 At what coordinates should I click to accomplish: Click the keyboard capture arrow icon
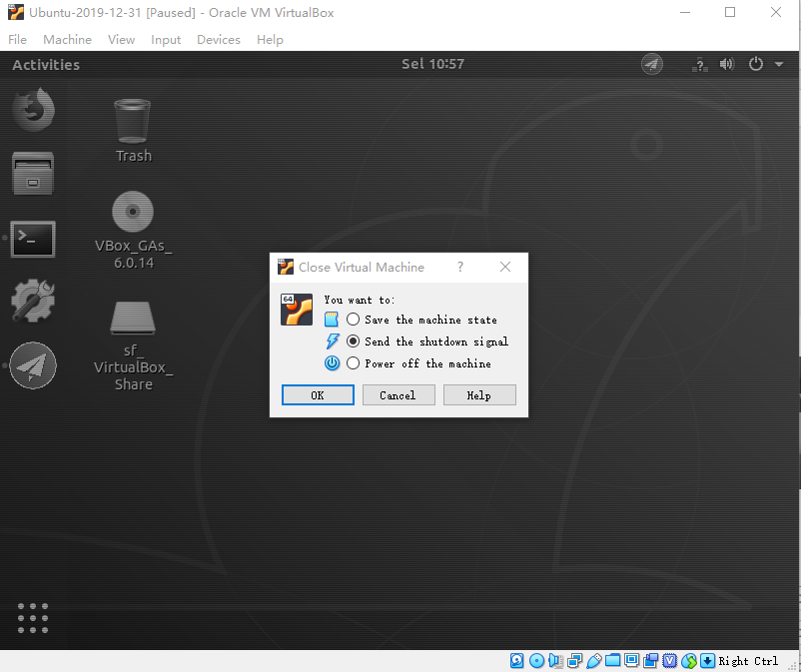tap(707, 660)
